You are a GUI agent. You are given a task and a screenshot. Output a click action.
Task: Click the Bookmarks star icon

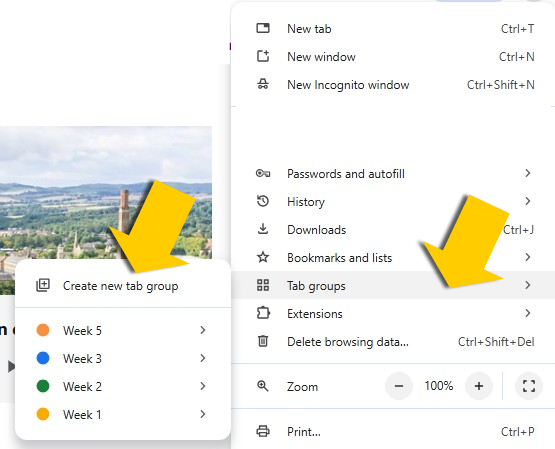pyautogui.click(x=263, y=257)
